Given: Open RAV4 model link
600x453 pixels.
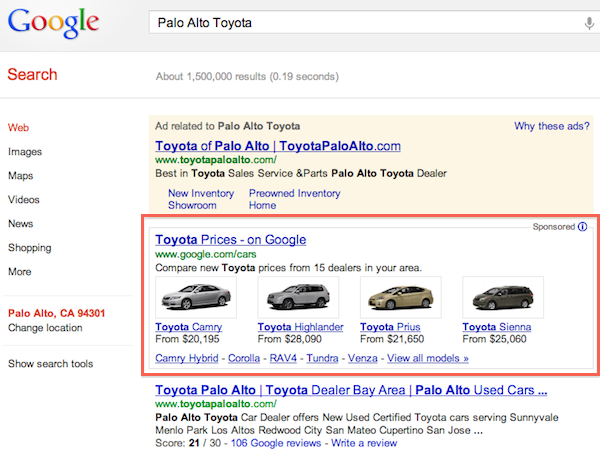Looking at the screenshot, I should (283, 358).
